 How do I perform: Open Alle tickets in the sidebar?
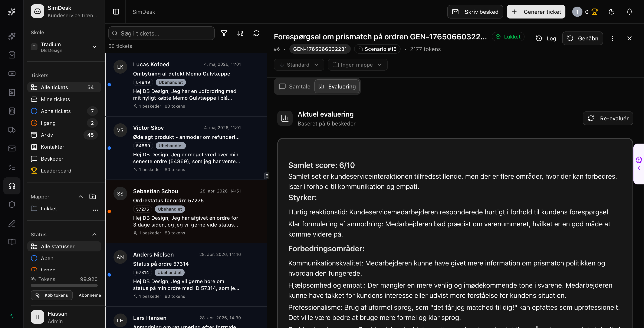[64, 87]
